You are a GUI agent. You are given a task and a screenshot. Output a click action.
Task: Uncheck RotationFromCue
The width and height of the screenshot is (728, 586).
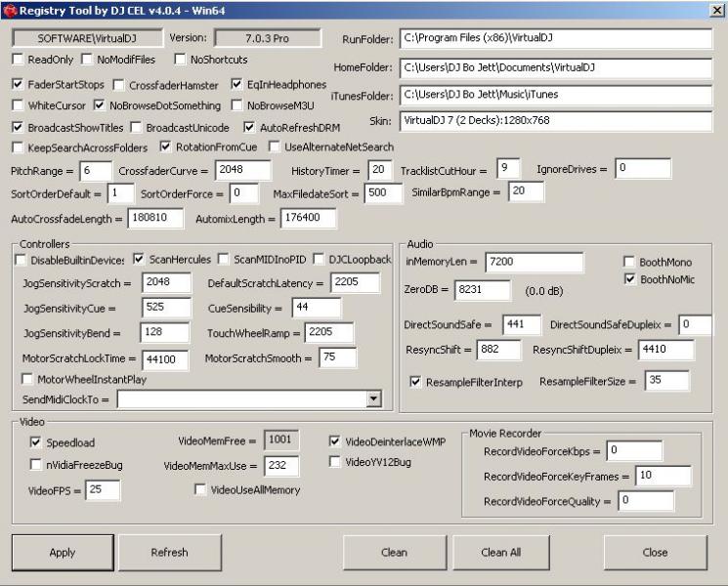pyautogui.click(x=165, y=146)
